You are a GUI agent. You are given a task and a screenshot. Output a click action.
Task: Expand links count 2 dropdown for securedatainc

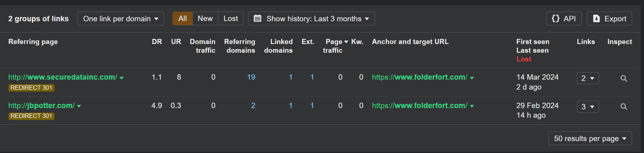coord(587,79)
